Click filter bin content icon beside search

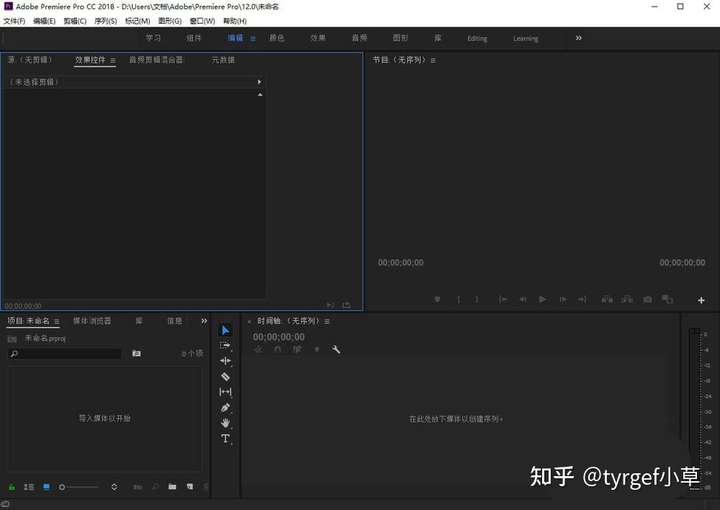coord(136,353)
